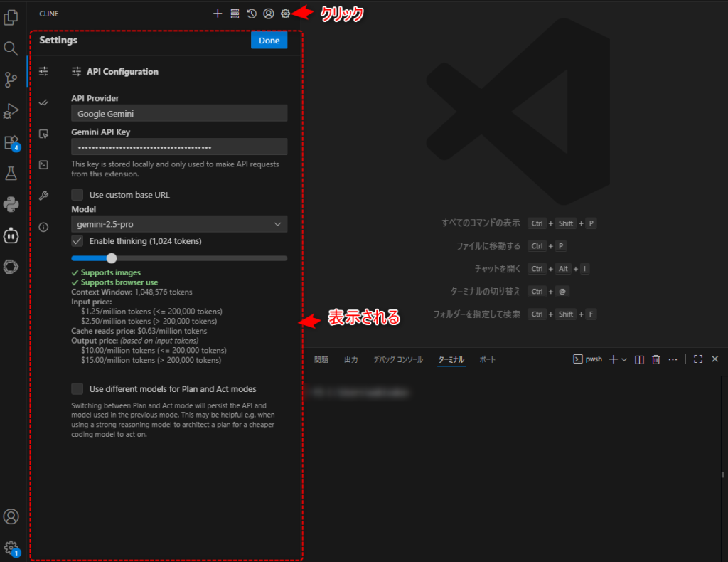Open API Provider Google Gemini dropdown

pyautogui.click(x=179, y=113)
